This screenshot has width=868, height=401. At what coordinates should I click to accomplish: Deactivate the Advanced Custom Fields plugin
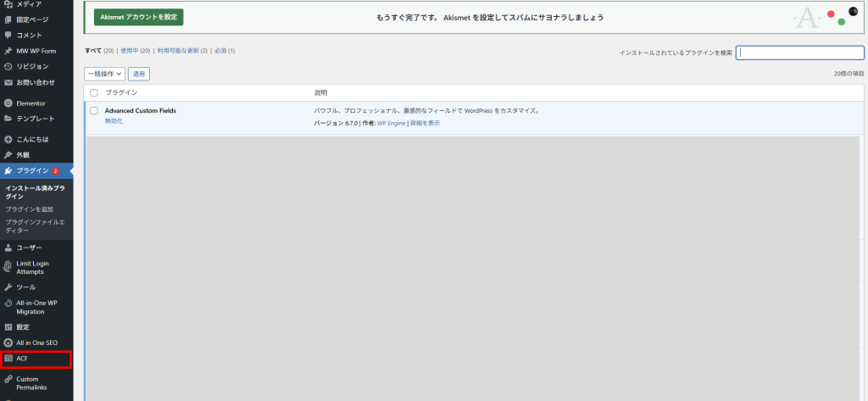(x=114, y=121)
